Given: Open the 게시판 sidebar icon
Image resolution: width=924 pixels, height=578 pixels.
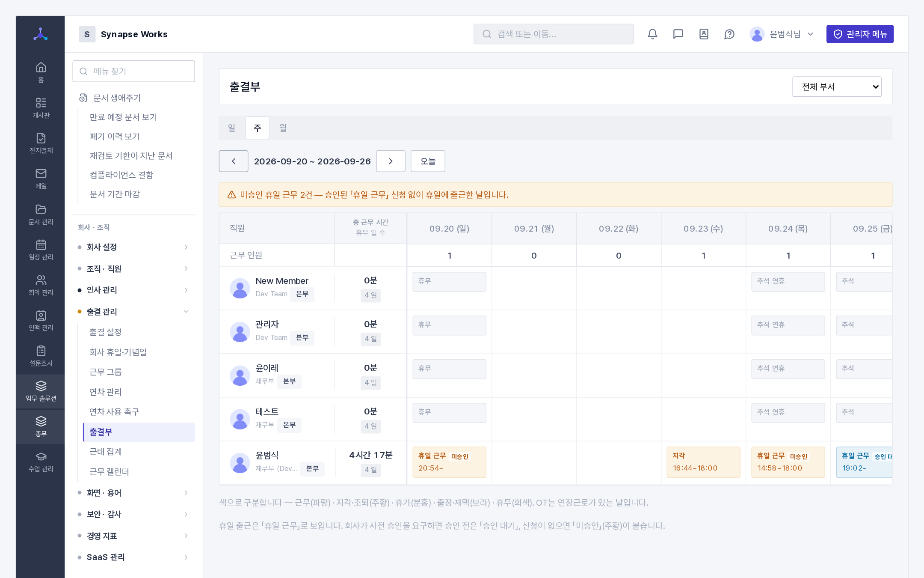Looking at the screenshot, I should click(x=41, y=108).
